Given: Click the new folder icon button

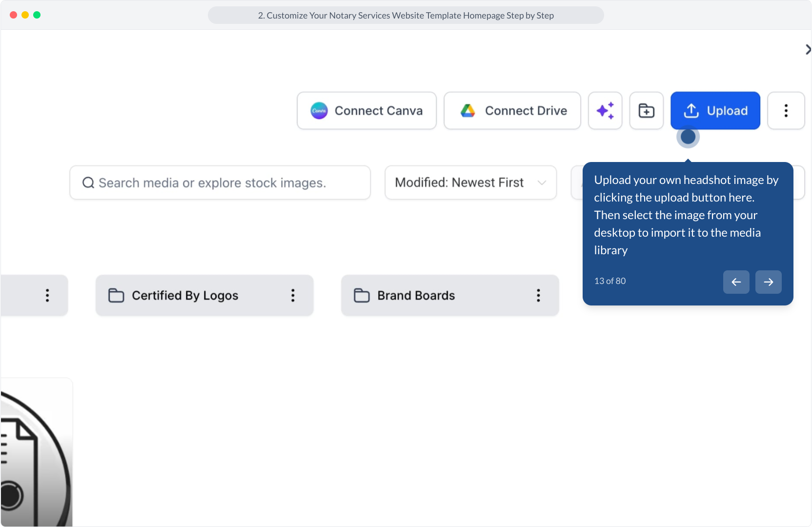Looking at the screenshot, I should point(647,111).
